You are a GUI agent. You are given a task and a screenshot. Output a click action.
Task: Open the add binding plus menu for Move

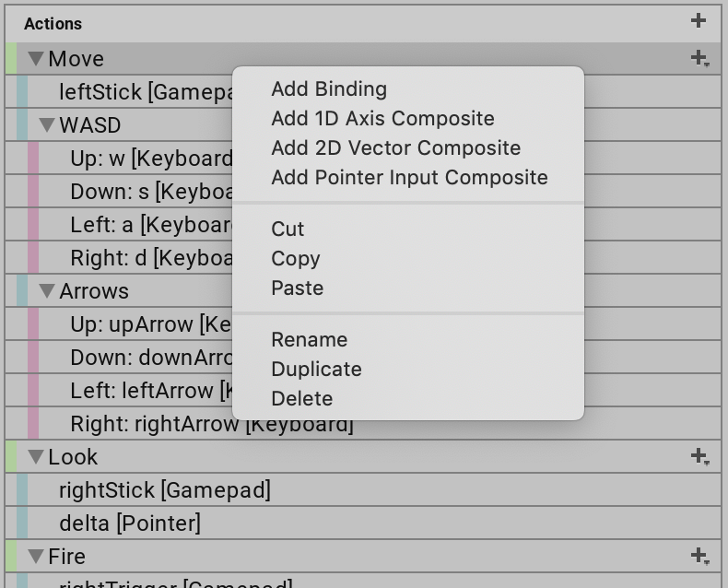(x=699, y=59)
